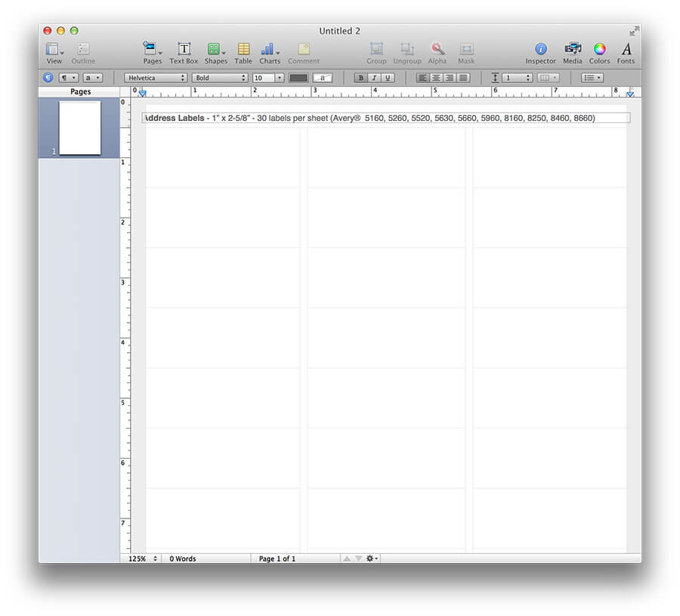Open the Media browser
This screenshot has height=616, width=680.
(x=572, y=50)
